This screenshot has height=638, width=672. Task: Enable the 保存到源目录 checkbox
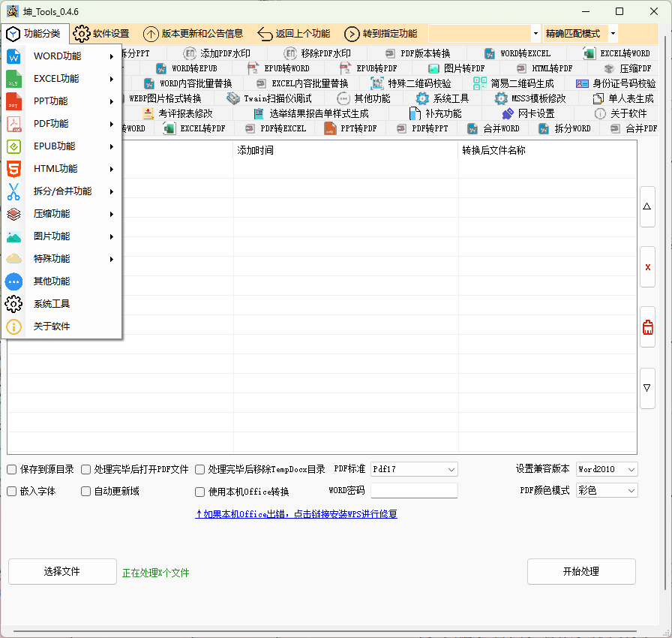[12, 470]
